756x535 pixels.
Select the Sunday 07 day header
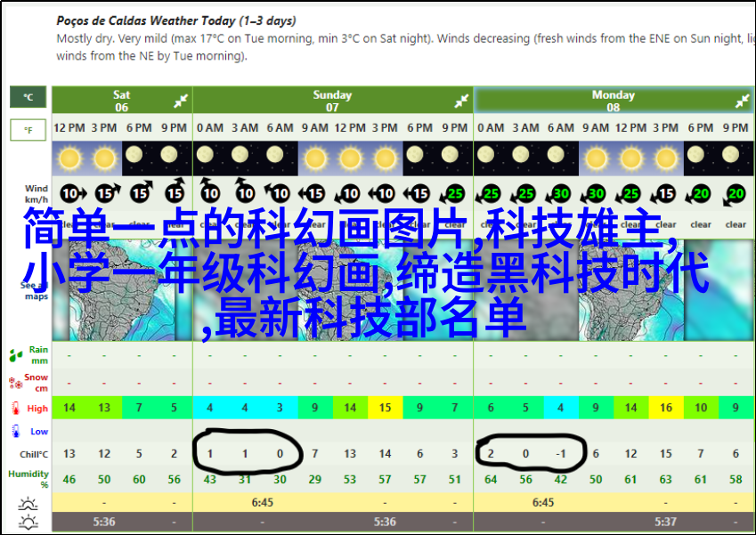click(332, 101)
